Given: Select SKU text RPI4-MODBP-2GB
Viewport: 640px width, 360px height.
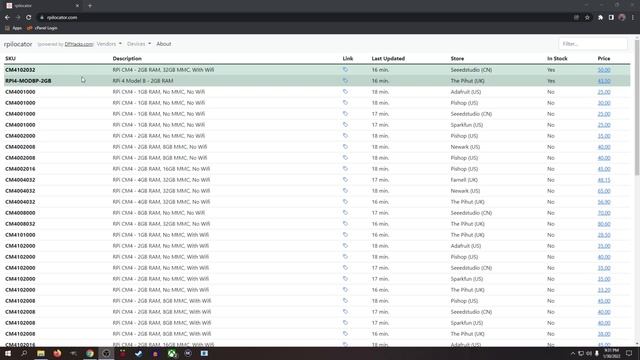Looking at the screenshot, I should point(28,81).
